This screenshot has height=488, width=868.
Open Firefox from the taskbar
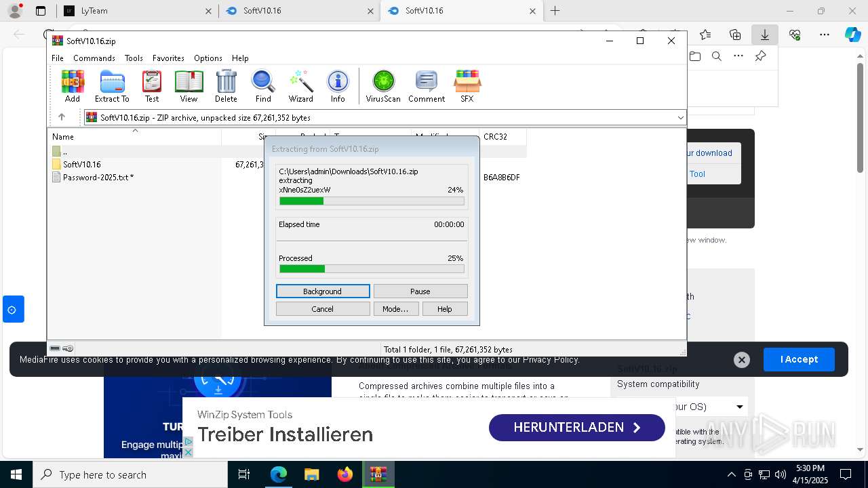345,474
